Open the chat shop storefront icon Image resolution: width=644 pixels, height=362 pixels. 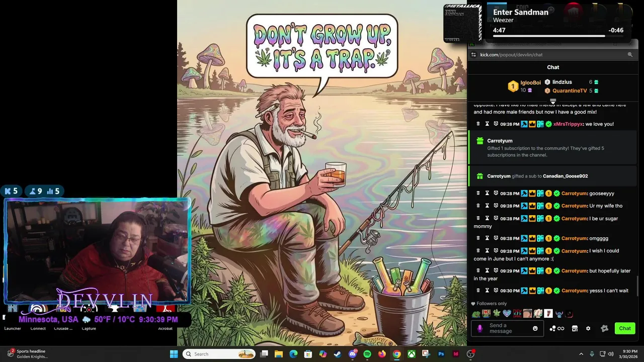coord(575,328)
